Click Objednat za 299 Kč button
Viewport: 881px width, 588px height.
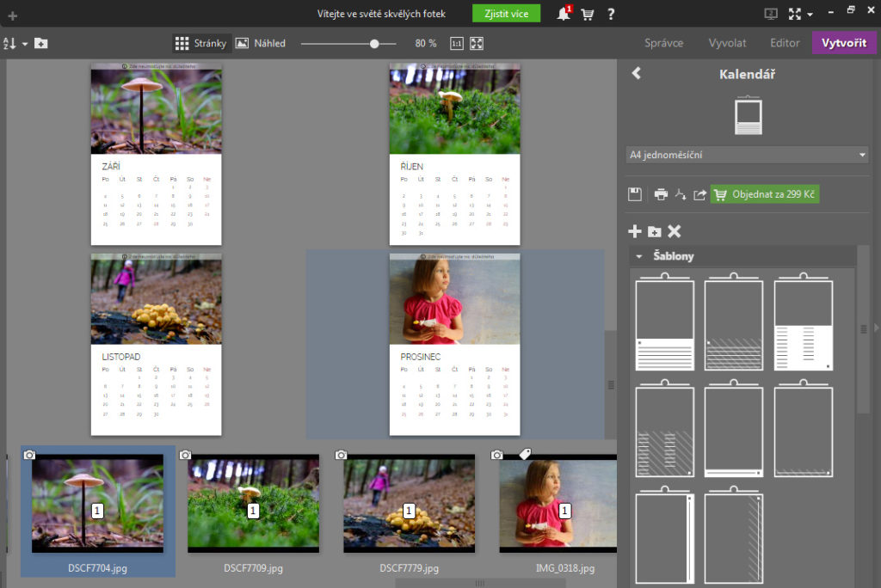(765, 194)
